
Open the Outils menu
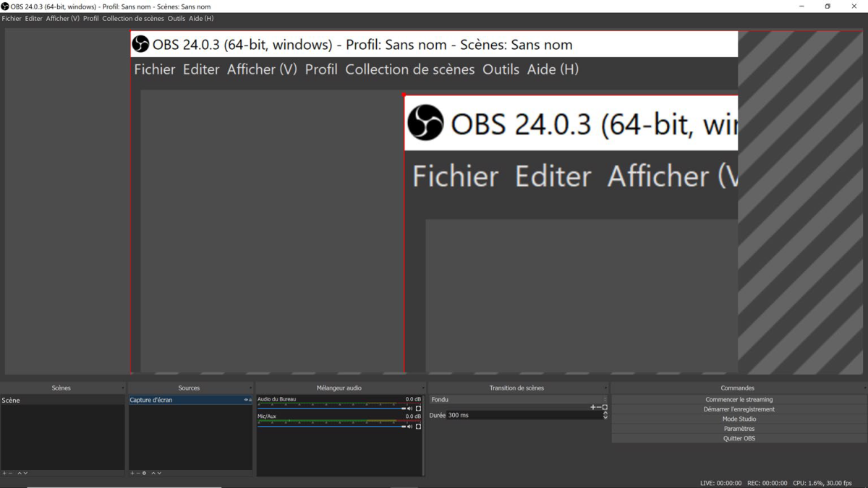click(176, 19)
